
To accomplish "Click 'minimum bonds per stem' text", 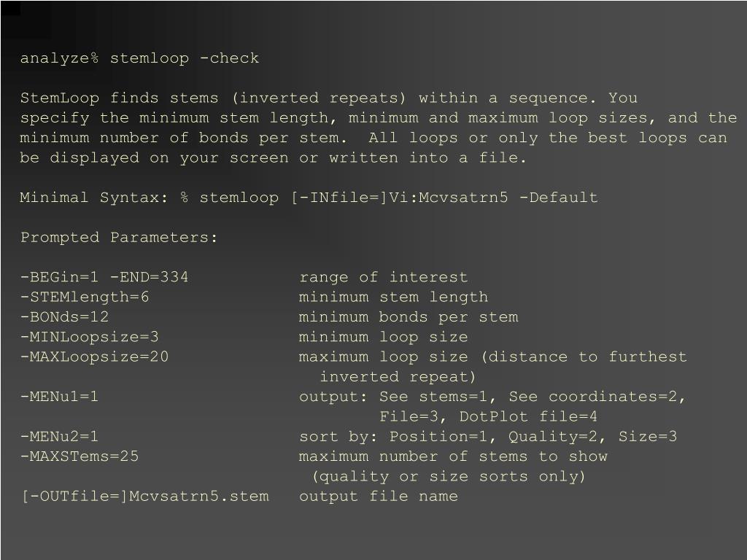I will tap(409, 317).
